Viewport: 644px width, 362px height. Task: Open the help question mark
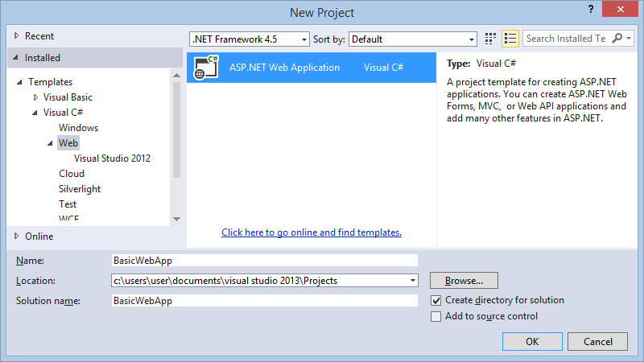[591, 10]
